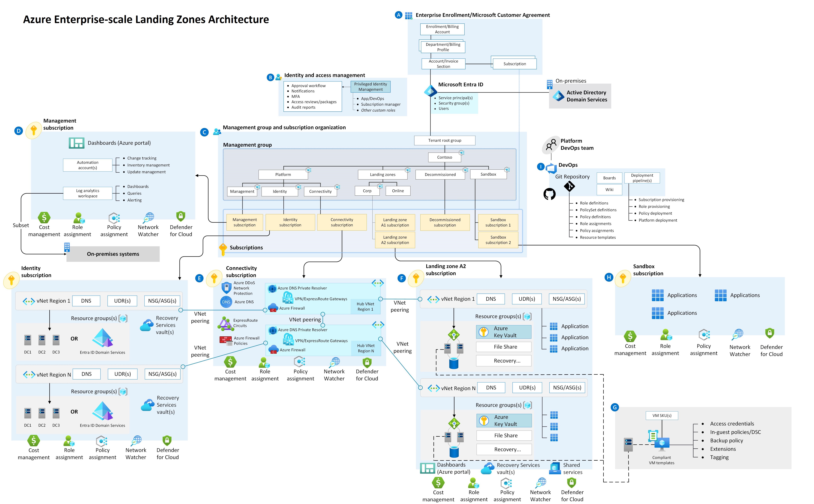
Task: Select the Platform management group box
Action: point(283,175)
